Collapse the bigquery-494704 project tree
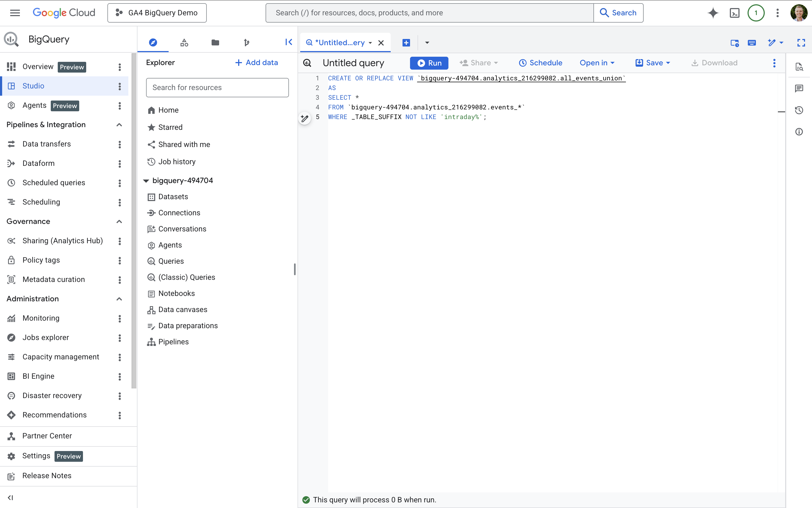The width and height of the screenshot is (812, 508). pos(146,181)
